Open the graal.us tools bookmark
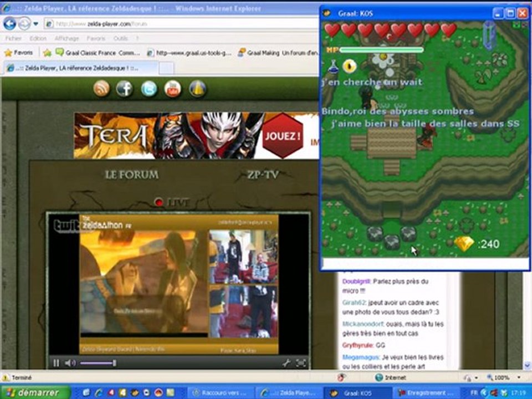Screen dimensions: 532x399 (x=189, y=53)
